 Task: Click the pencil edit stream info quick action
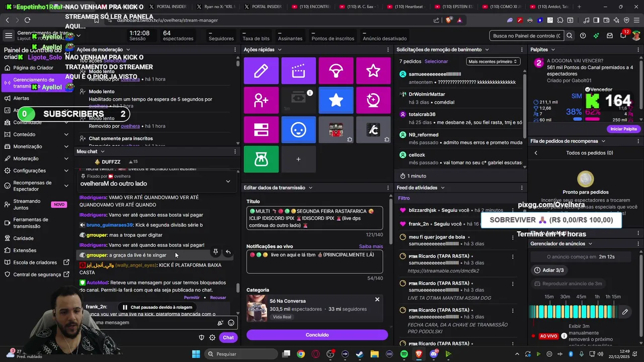261,71
